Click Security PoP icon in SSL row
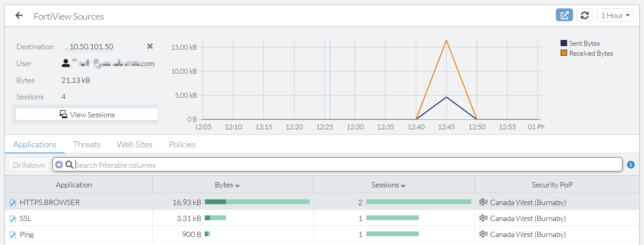The image size is (644, 245). click(x=483, y=218)
